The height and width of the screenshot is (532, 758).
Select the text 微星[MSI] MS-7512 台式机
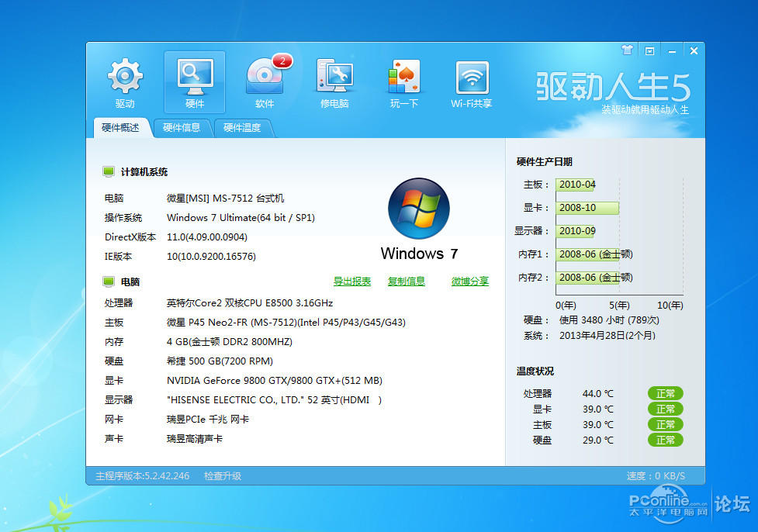225,198
